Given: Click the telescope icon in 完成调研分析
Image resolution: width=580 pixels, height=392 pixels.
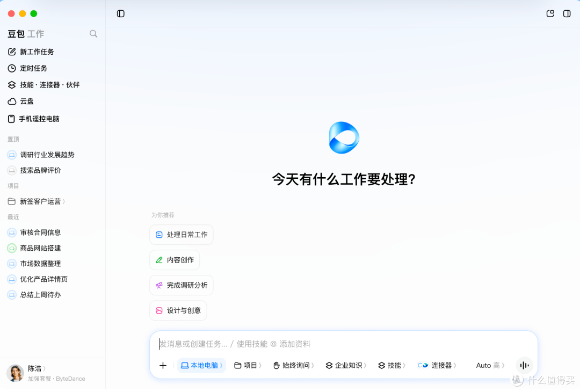Looking at the screenshot, I should point(159,285).
